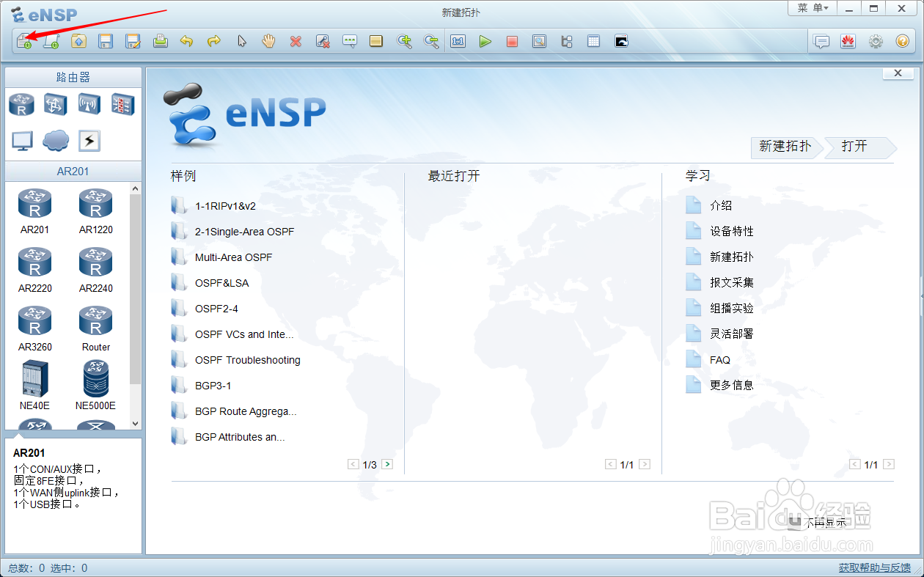Pick the generic Router device
The height and width of the screenshot is (577, 924).
click(96, 328)
